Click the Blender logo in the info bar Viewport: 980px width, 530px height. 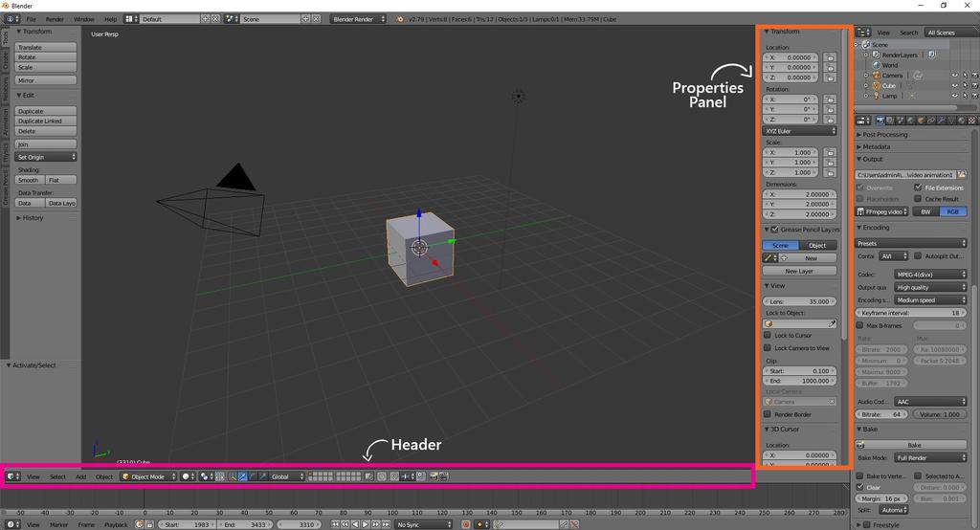pos(400,19)
